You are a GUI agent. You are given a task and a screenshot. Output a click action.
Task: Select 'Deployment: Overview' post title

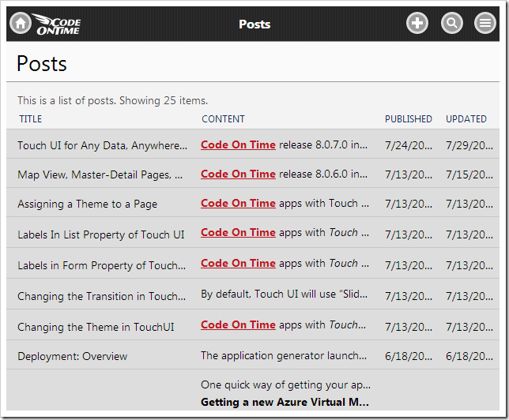tap(73, 356)
